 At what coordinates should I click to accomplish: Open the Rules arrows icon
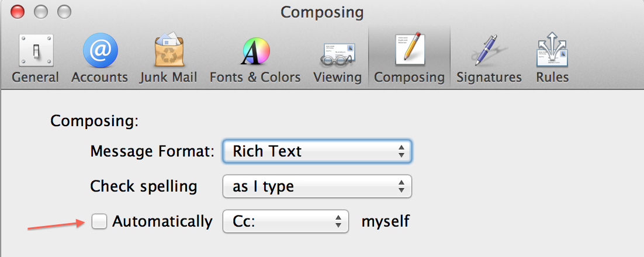coord(552,51)
